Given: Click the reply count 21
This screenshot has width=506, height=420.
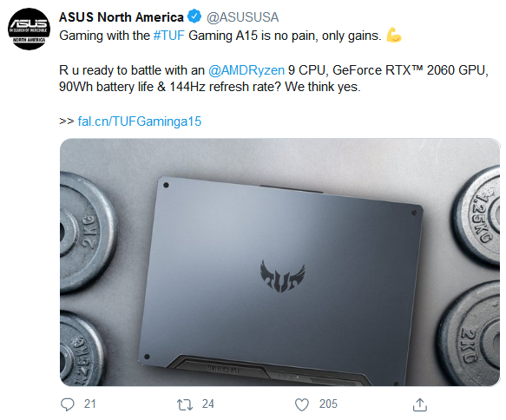Looking at the screenshot, I should coord(90,404).
